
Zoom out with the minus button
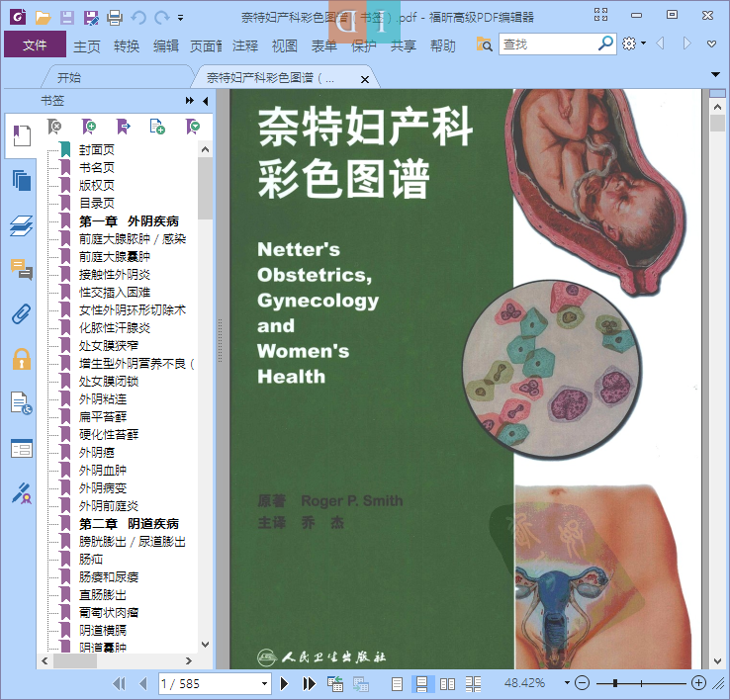point(582,683)
